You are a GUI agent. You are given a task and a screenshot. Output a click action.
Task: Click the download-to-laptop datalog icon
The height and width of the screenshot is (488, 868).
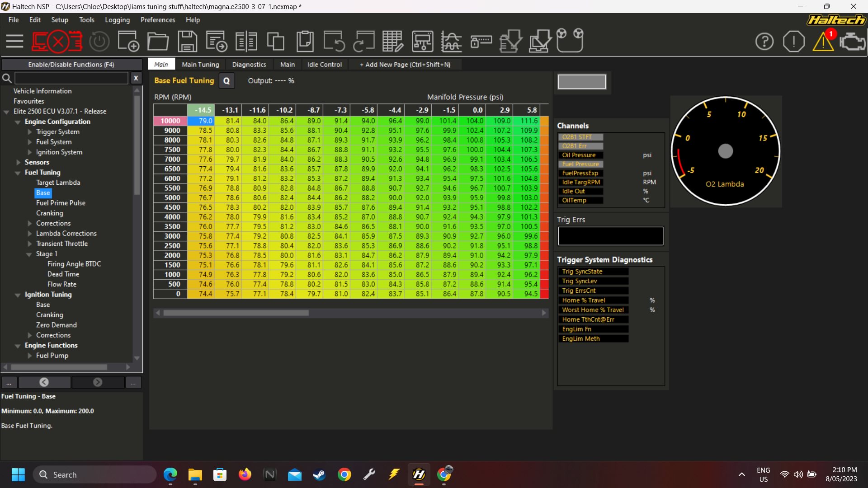coord(540,42)
